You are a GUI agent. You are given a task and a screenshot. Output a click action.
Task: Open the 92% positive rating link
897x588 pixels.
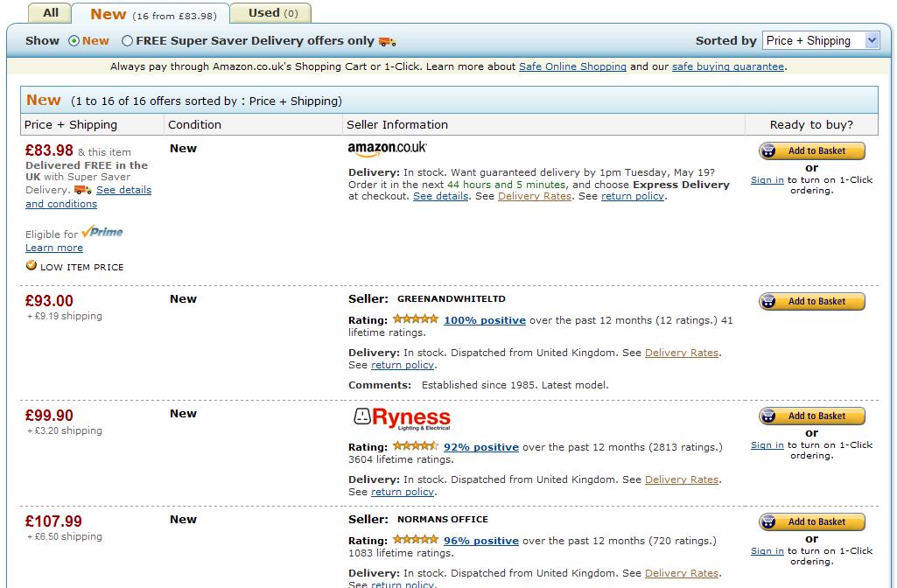[x=481, y=447]
